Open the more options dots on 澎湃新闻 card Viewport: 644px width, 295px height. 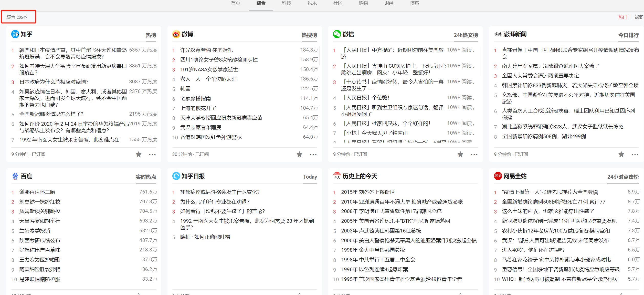[635, 155]
